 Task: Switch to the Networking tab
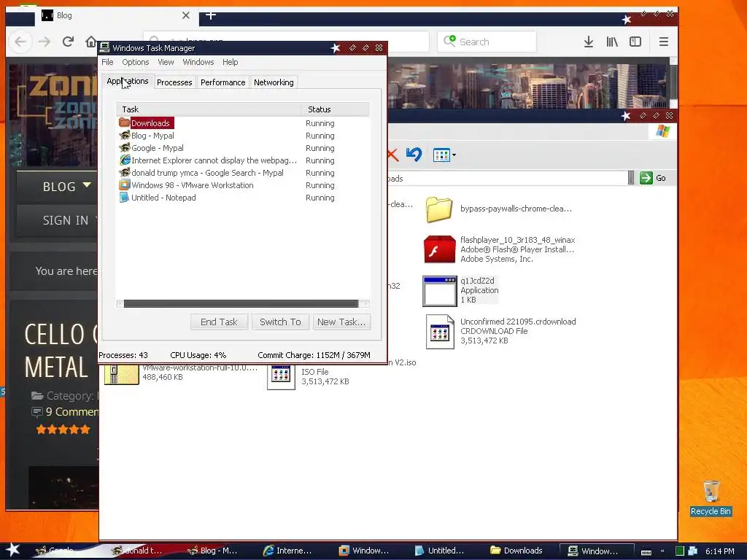pyautogui.click(x=274, y=82)
